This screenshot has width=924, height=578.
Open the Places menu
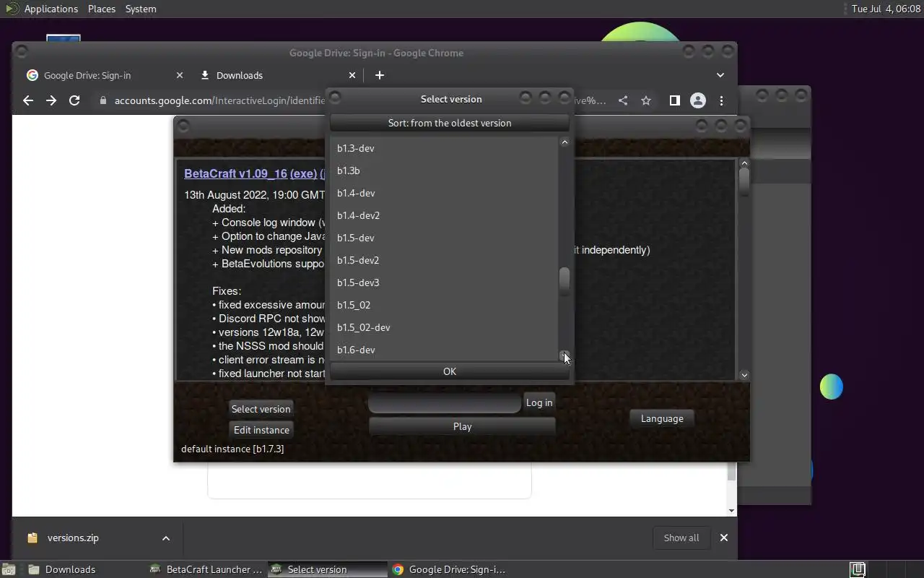point(101,9)
